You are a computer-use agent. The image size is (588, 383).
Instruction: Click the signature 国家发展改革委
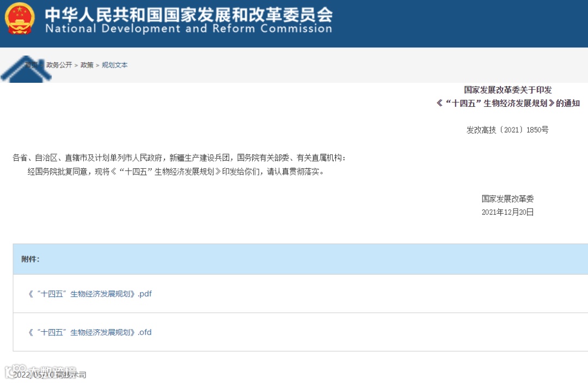point(508,198)
